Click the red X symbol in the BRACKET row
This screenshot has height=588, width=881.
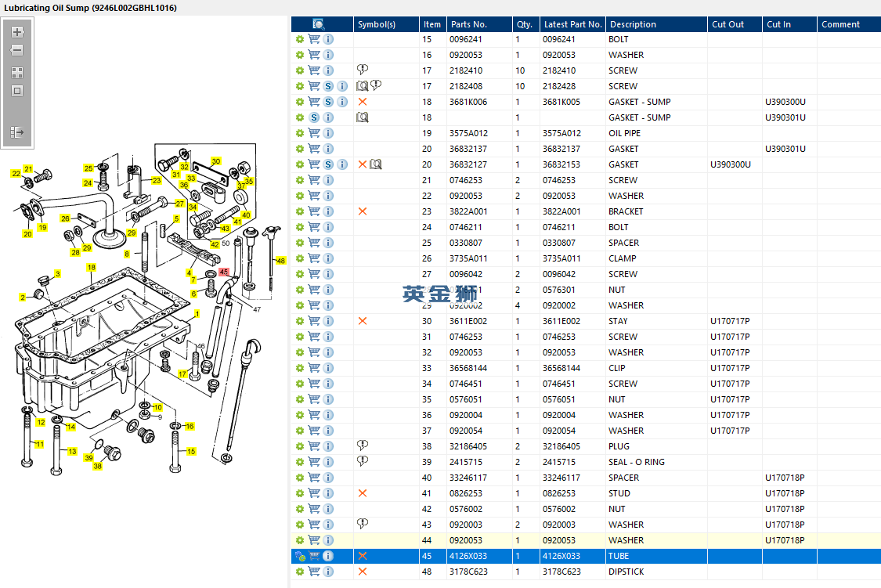click(363, 211)
